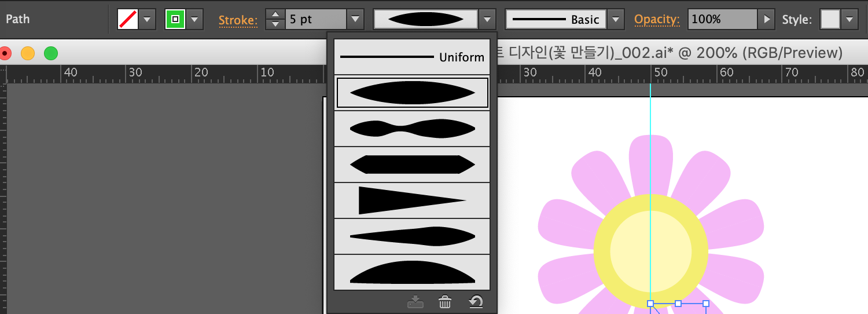The image size is (868, 314).
Task: Select the triangular Width Profile 4
Action: [x=412, y=200]
